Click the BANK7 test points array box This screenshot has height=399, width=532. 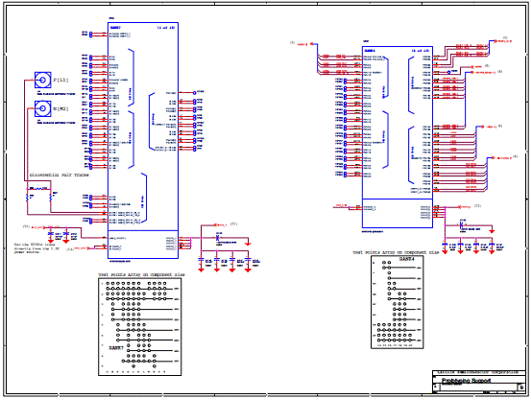point(140,327)
